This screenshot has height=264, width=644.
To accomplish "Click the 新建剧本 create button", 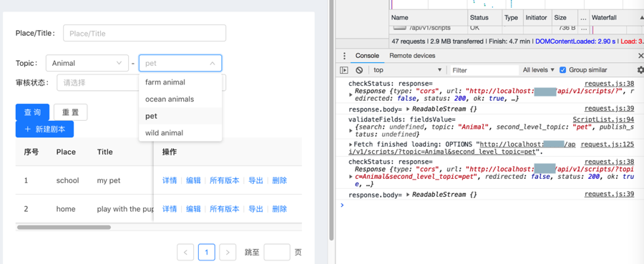I will pos(45,129).
